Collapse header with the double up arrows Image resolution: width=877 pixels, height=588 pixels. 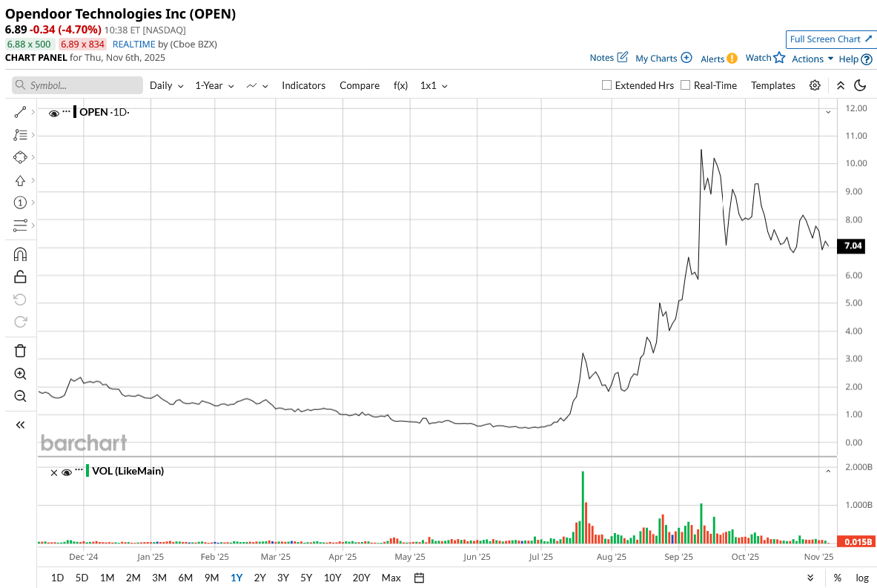pyautogui.click(x=841, y=85)
